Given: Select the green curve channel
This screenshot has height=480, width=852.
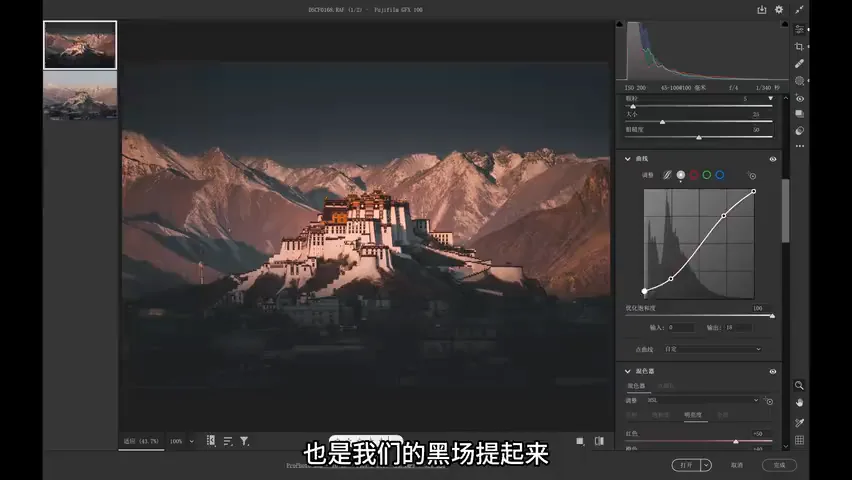Looking at the screenshot, I should tap(707, 175).
